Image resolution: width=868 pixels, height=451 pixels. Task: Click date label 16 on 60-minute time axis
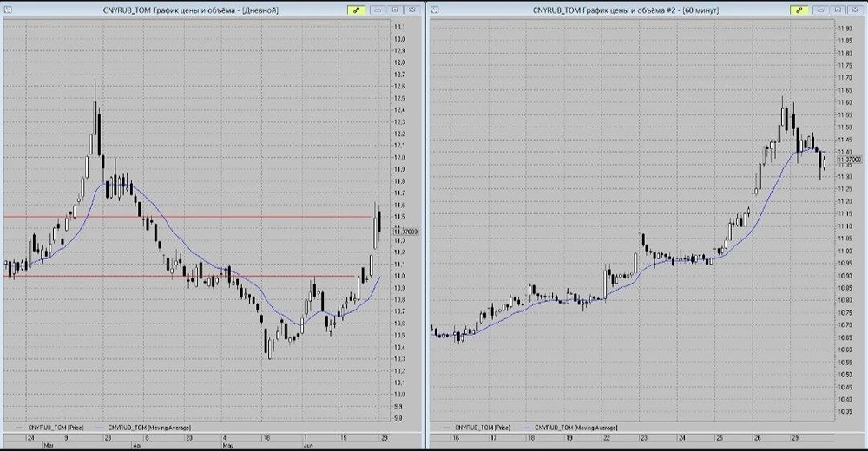click(456, 438)
